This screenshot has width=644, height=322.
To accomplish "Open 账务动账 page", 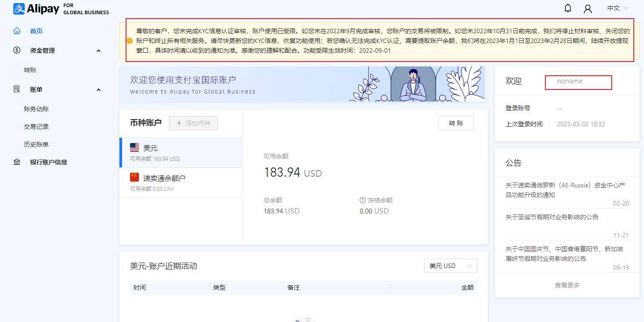I will point(36,109).
